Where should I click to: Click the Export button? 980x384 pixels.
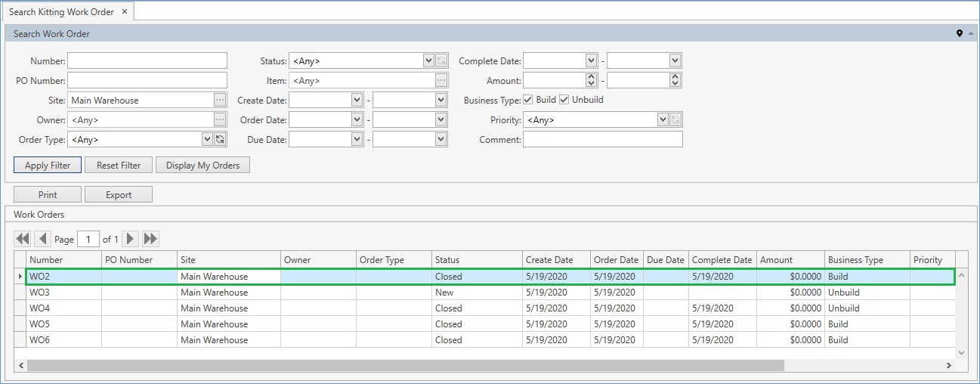pos(119,195)
